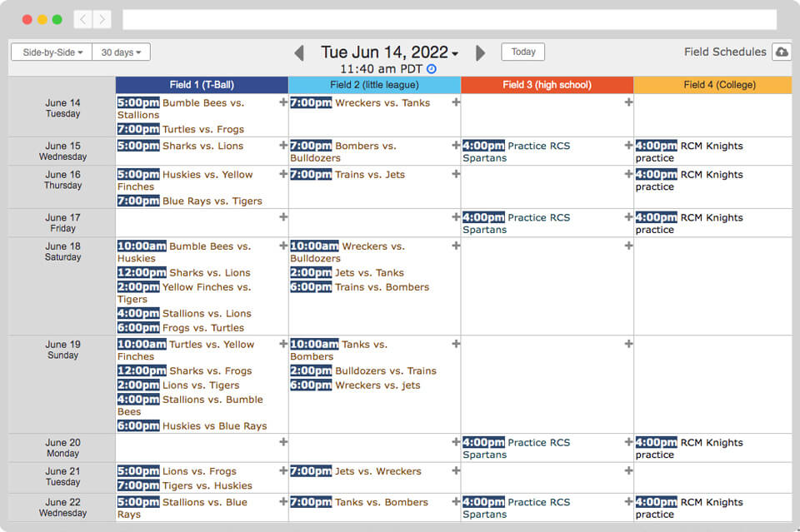The width and height of the screenshot is (800, 532).
Task: Click the plus icon for Field 2 on June 20
Action: pyautogui.click(x=455, y=440)
